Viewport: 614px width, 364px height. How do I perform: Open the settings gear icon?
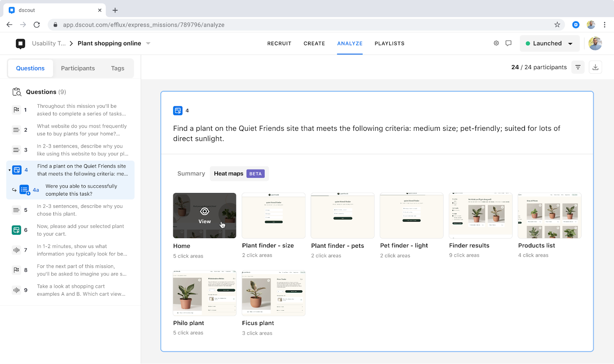point(496,43)
